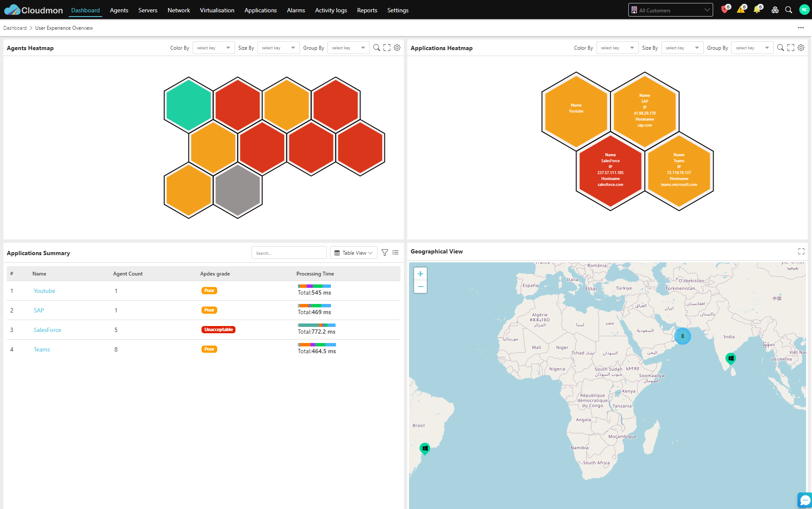The image size is (812, 509).
Task: Open the Teams application link
Action: pyautogui.click(x=42, y=349)
